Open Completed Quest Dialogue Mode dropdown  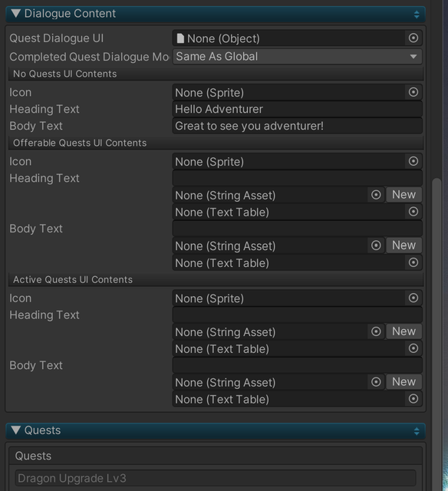[298, 57]
